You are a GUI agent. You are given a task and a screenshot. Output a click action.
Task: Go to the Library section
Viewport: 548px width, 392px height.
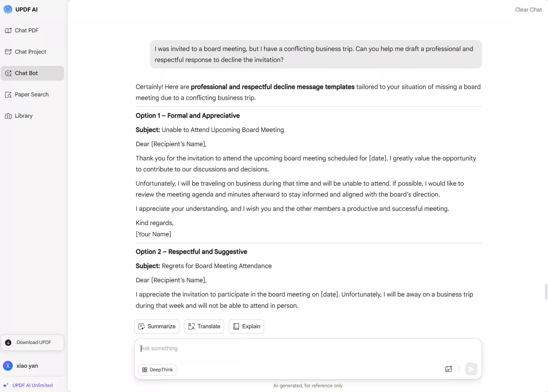click(x=23, y=116)
